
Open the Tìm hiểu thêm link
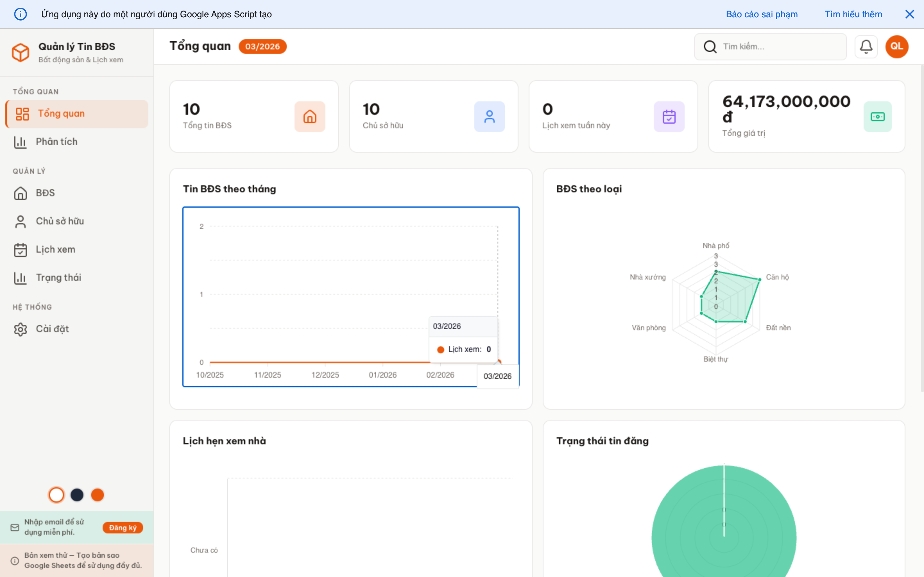tap(853, 14)
